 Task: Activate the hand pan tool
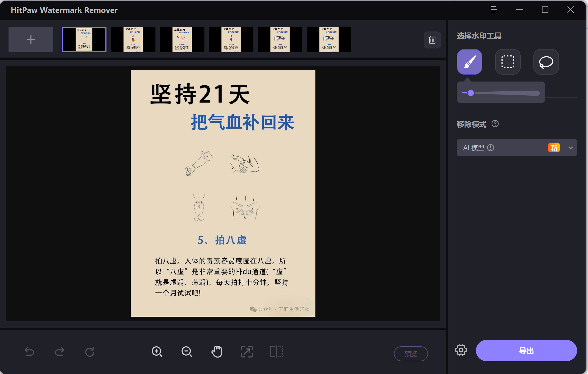click(x=217, y=351)
